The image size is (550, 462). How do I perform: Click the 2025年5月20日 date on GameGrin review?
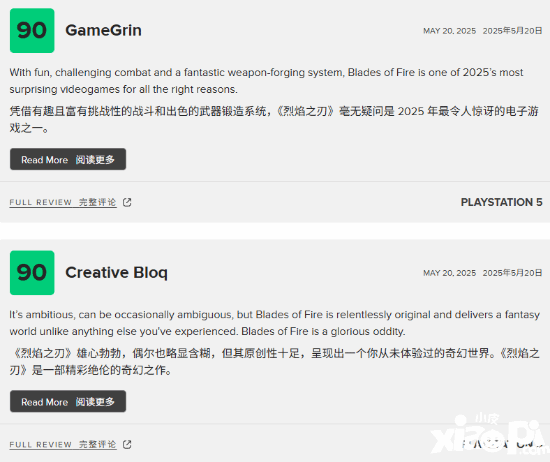pyautogui.click(x=512, y=31)
